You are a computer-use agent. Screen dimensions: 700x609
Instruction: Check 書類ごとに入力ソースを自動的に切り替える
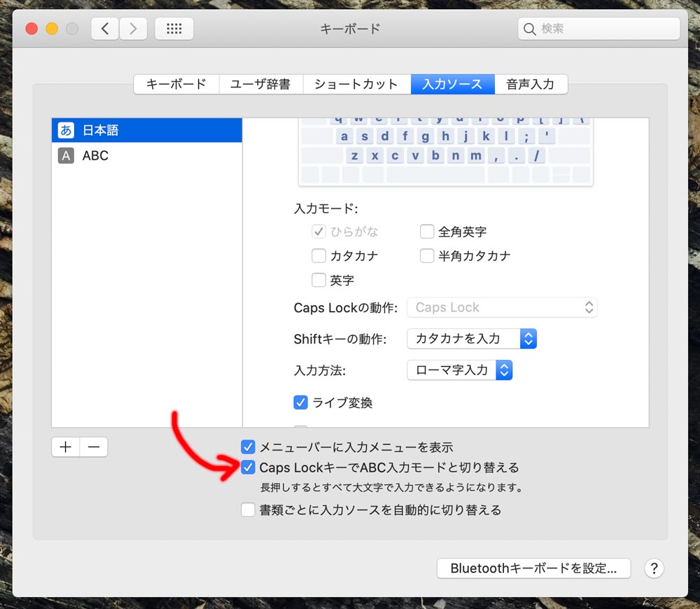(x=248, y=510)
